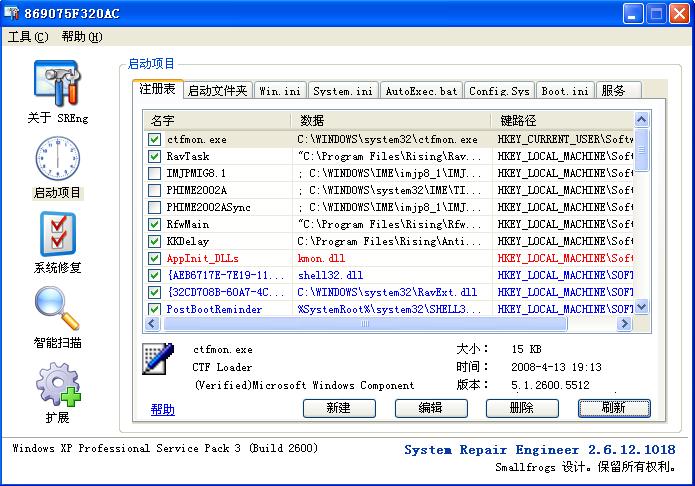Viewport: 695px width, 486px height.
Task: Switch to the System.ini tab
Action: [343, 90]
